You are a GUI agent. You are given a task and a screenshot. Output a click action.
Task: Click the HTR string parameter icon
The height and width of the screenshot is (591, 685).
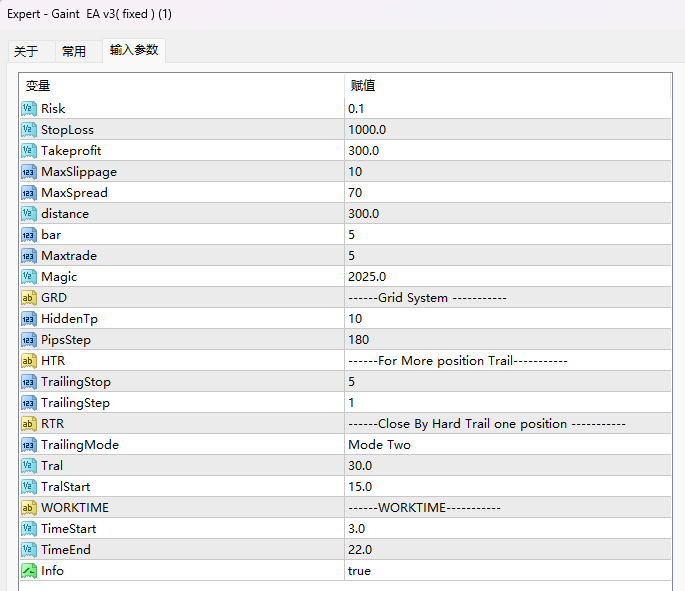tap(29, 360)
